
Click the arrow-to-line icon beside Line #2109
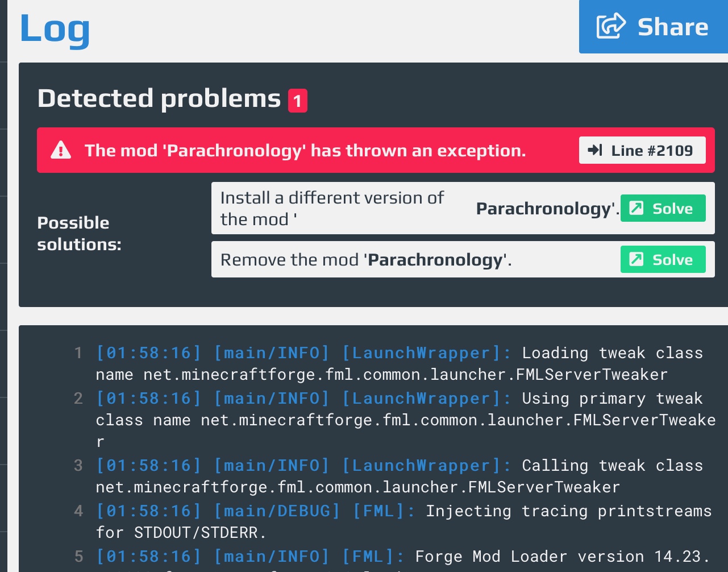[x=595, y=150]
